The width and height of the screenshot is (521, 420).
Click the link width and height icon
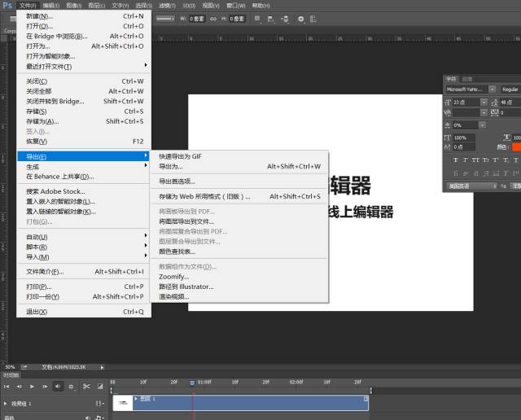click(x=213, y=18)
